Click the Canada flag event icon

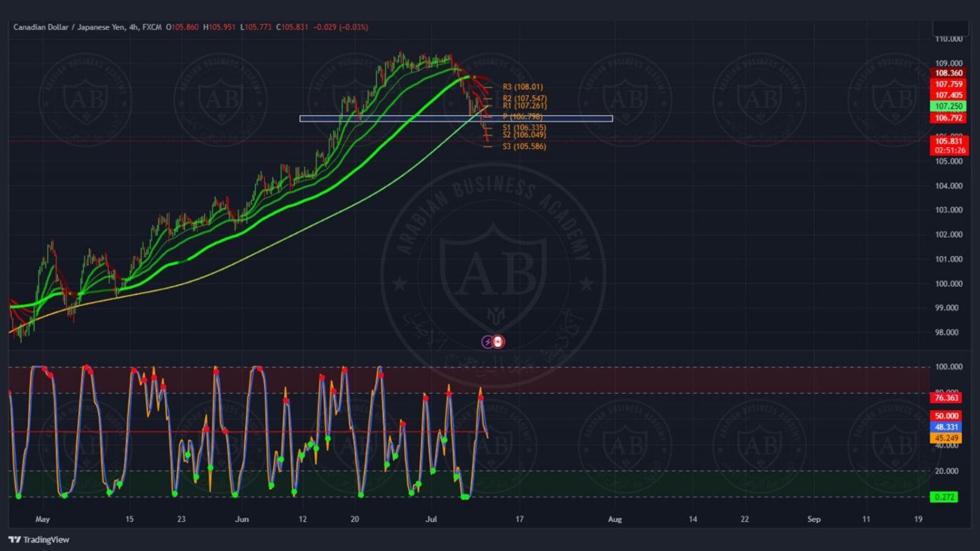[498, 342]
